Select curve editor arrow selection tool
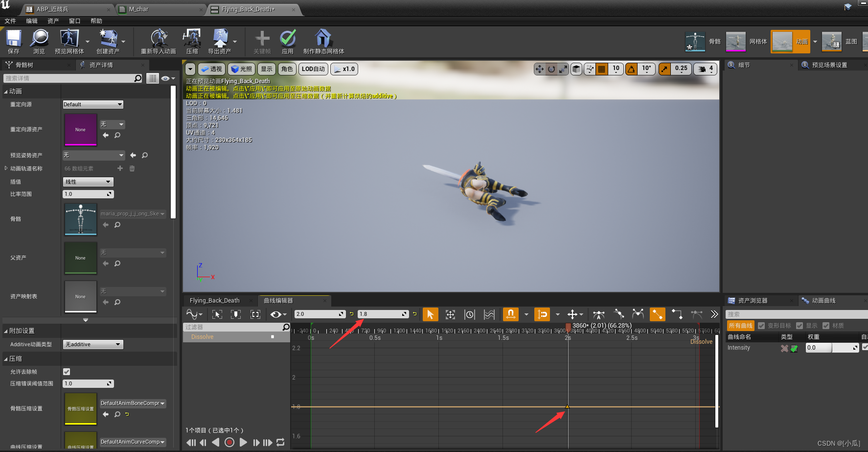 click(x=430, y=314)
